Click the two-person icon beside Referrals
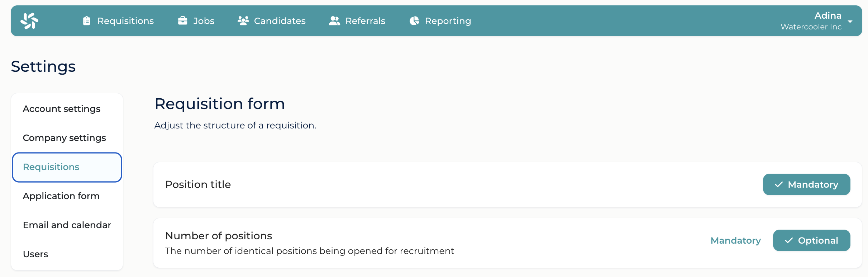 (334, 21)
